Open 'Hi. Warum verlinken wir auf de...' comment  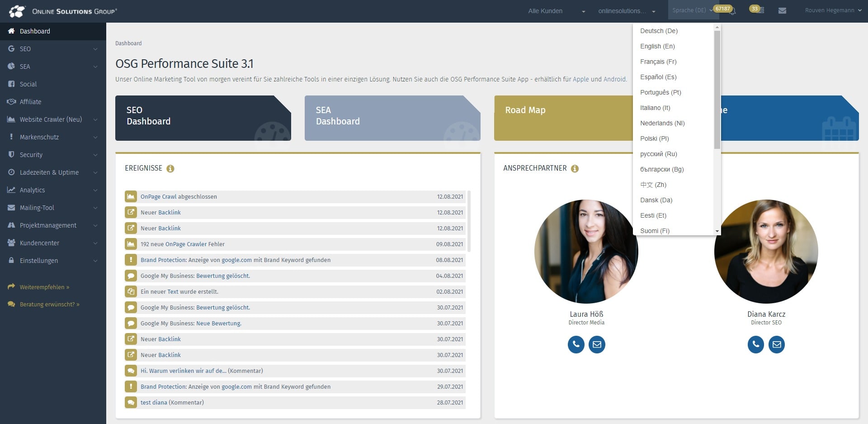click(x=184, y=371)
